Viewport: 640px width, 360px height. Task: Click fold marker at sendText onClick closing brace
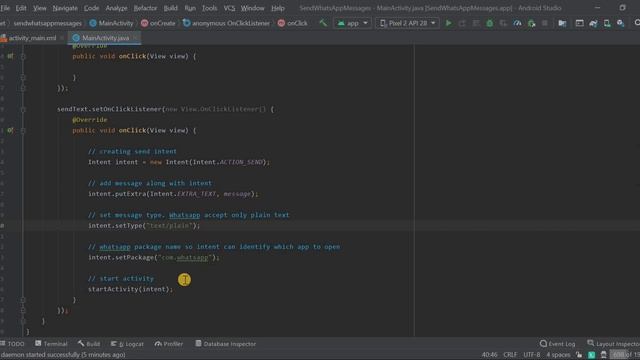pos(23,300)
